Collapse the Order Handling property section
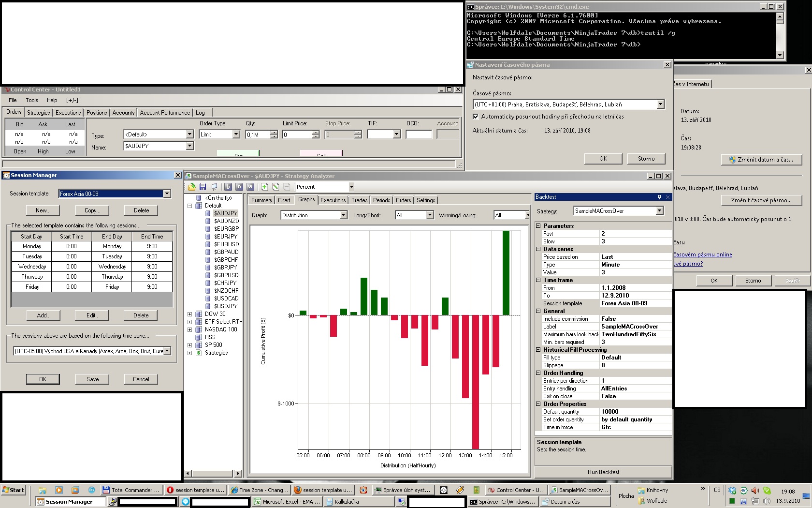812x508 pixels. click(x=538, y=373)
